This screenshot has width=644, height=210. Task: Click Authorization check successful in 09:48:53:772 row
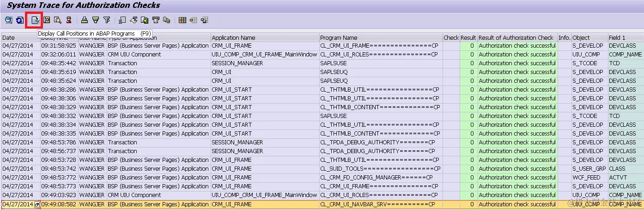click(x=517, y=178)
